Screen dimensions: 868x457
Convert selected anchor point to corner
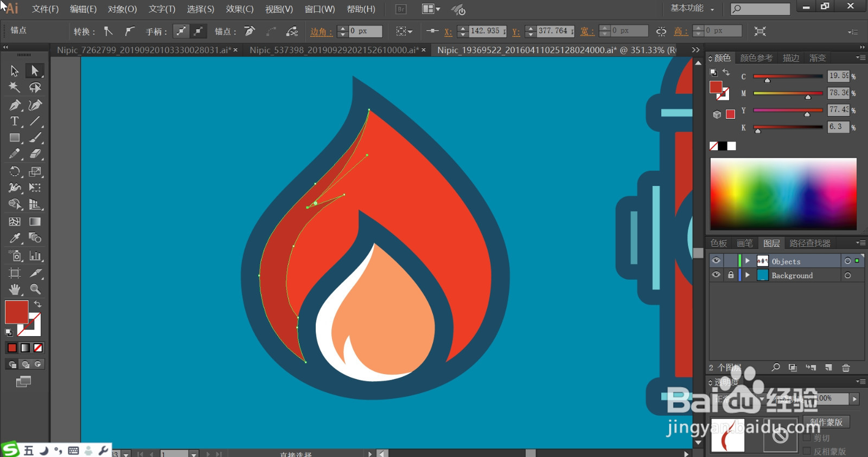[x=108, y=31]
